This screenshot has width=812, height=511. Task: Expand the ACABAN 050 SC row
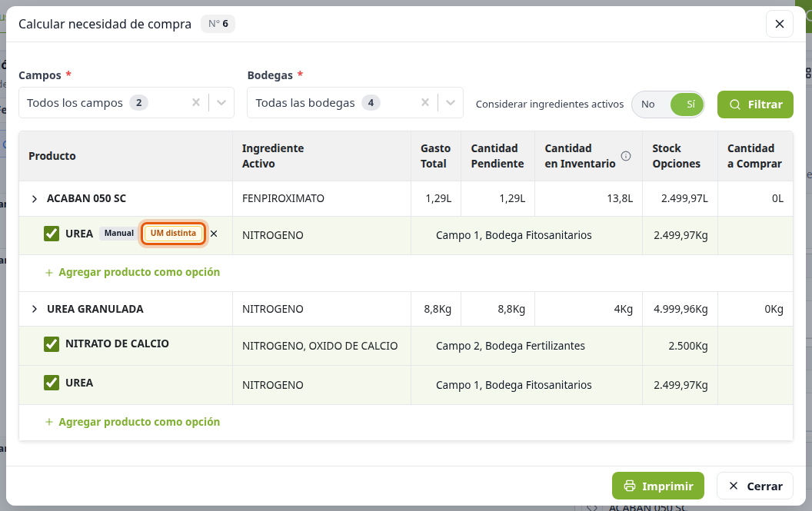pos(34,199)
